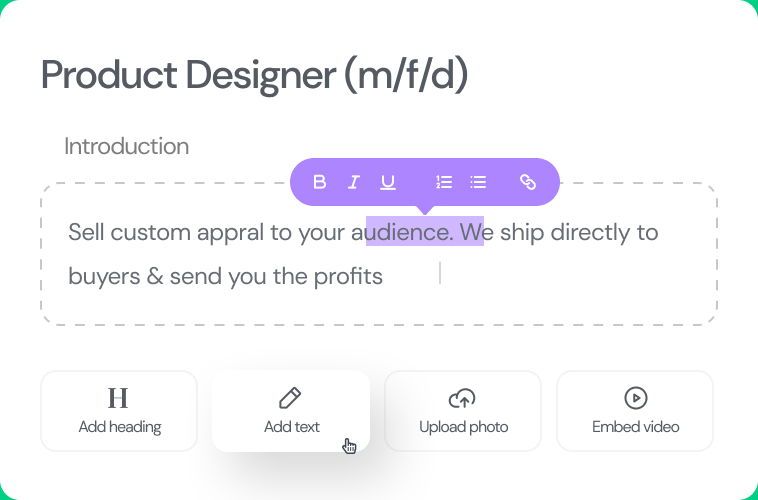
Task: Insert a numbered list
Action: click(445, 182)
